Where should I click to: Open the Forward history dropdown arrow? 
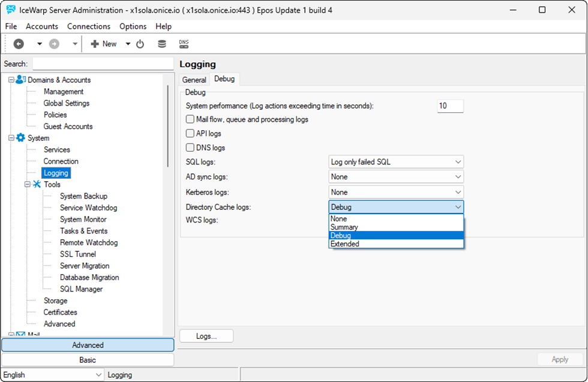coord(75,44)
